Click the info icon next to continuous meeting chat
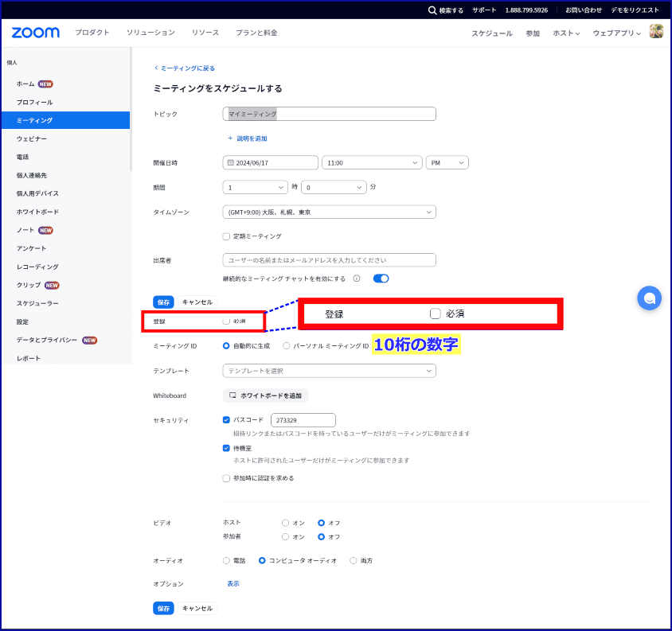The height and width of the screenshot is (631, 672). click(356, 278)
